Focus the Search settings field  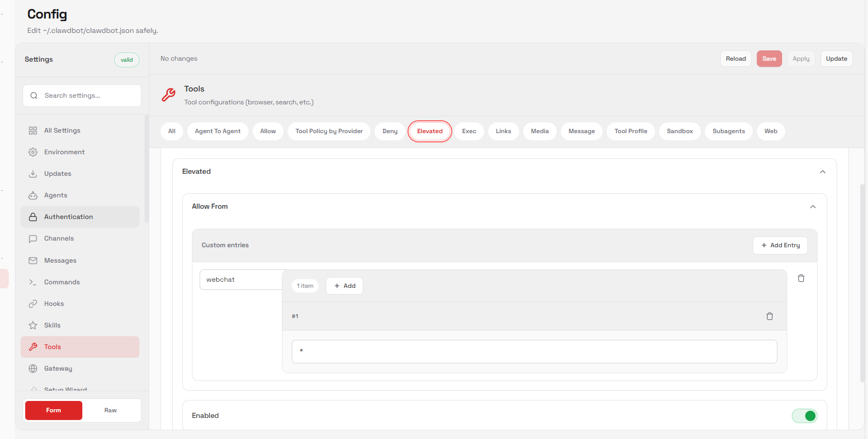[x=82, y=96]
